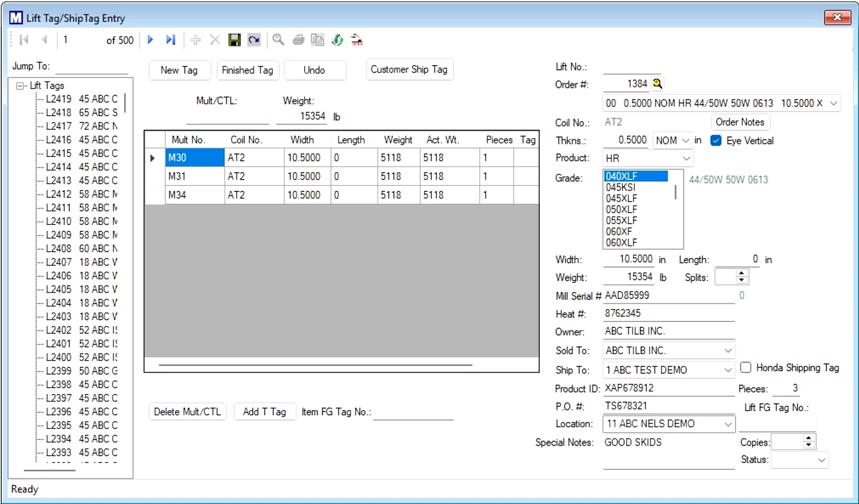Expand the Ship To dropdown

(728, 370)
